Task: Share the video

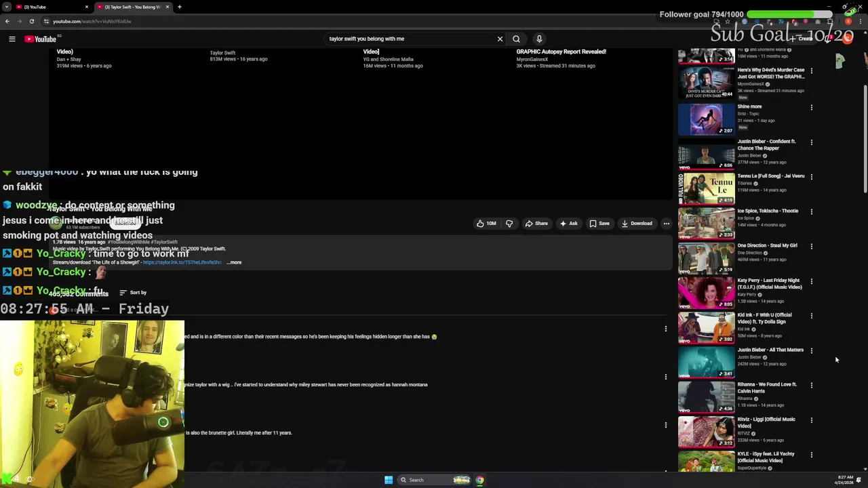Action: pyautogui.click(x=536, y=223)
